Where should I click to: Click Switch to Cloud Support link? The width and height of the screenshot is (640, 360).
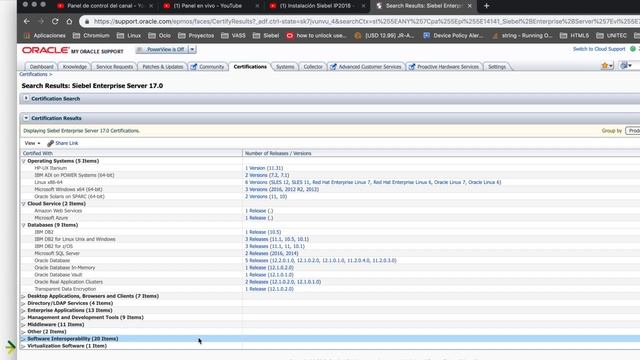coord(599,49)
